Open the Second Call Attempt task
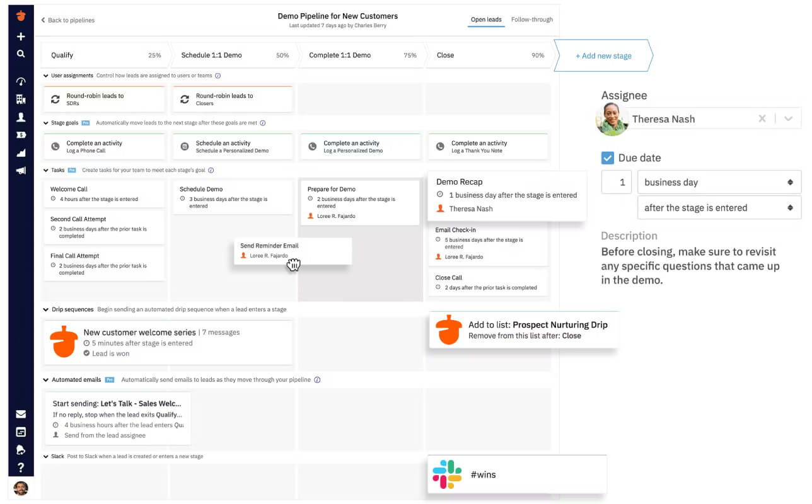This screenshot has height=504, width=812. [x=104, y=227]
